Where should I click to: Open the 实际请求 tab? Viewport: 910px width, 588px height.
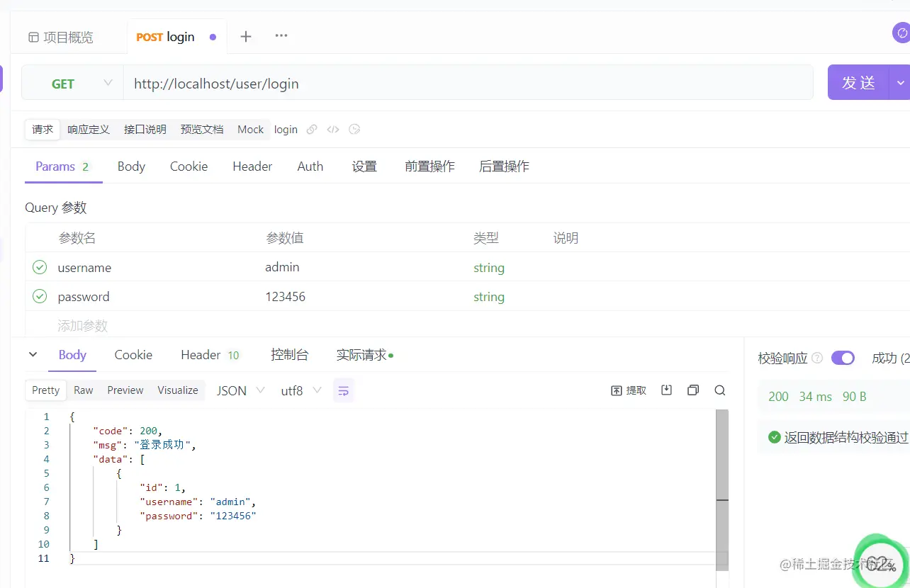(364, 355)
